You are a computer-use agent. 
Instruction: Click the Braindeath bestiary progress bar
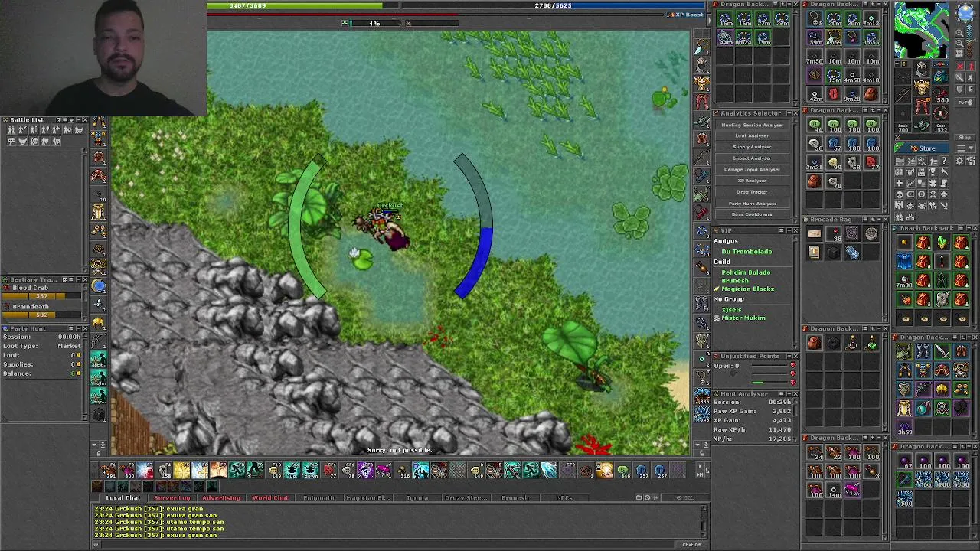[x=41, y=315]
